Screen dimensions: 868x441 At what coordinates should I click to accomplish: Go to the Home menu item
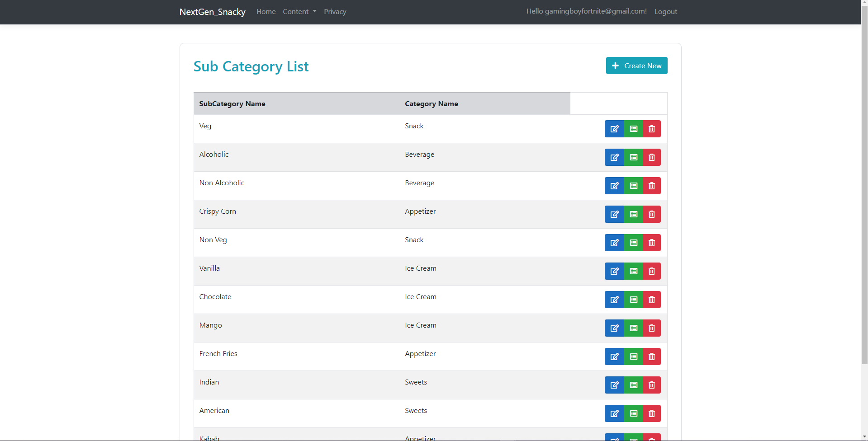pyautogui.click(x=266, y=12)
